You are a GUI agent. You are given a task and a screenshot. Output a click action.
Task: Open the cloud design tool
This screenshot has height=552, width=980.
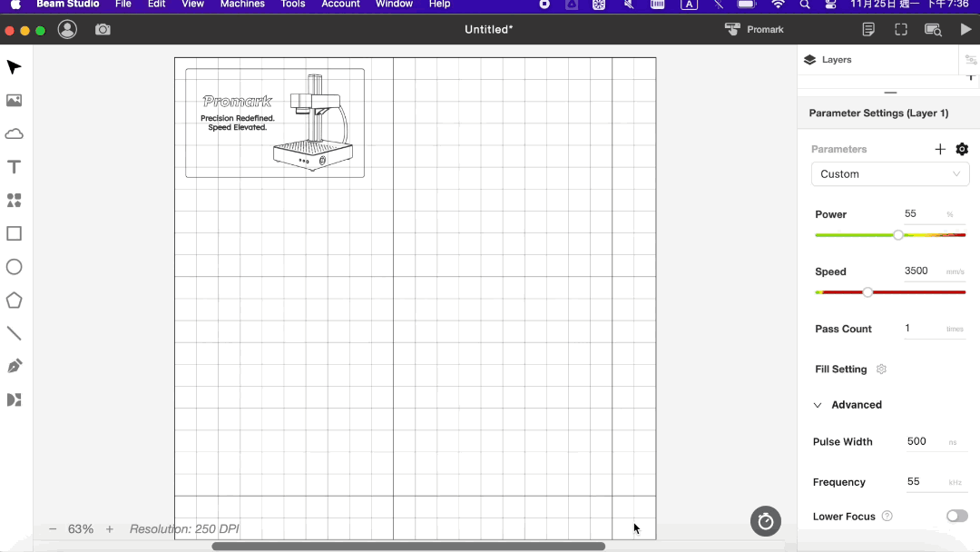pyautogui.click(x=14, y=133)
